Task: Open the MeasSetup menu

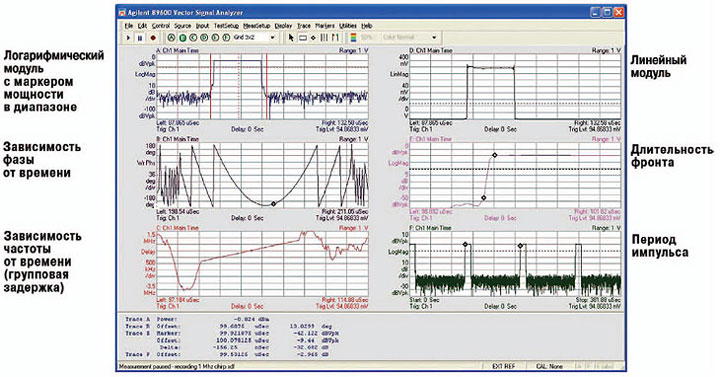Action: (x=256, y=26)
